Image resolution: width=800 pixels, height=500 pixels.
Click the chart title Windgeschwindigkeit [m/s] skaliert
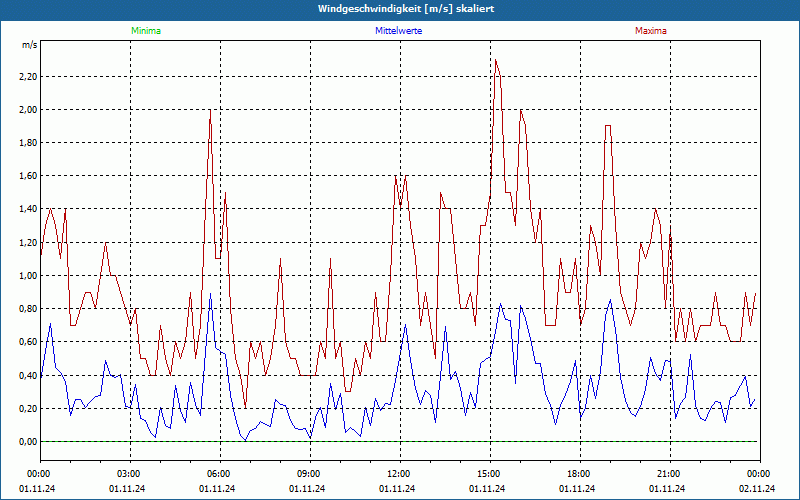tap(406, 9)
